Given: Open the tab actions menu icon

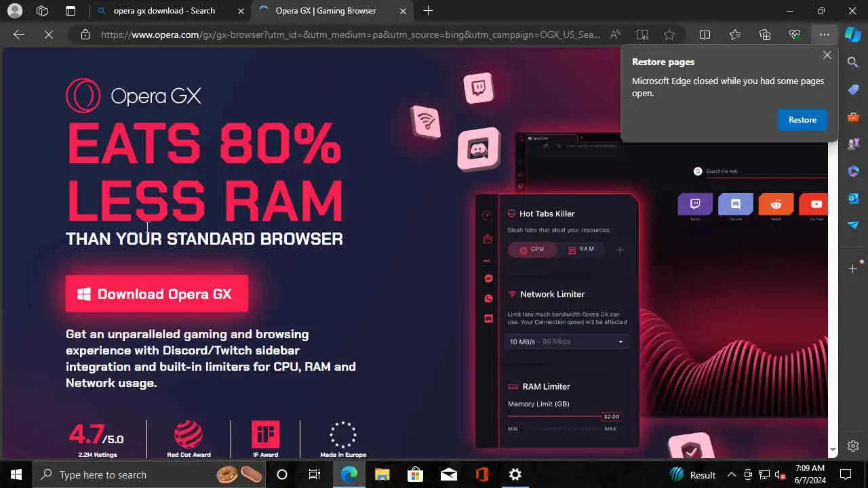Looking at the screenshot, I should [71, 11].
